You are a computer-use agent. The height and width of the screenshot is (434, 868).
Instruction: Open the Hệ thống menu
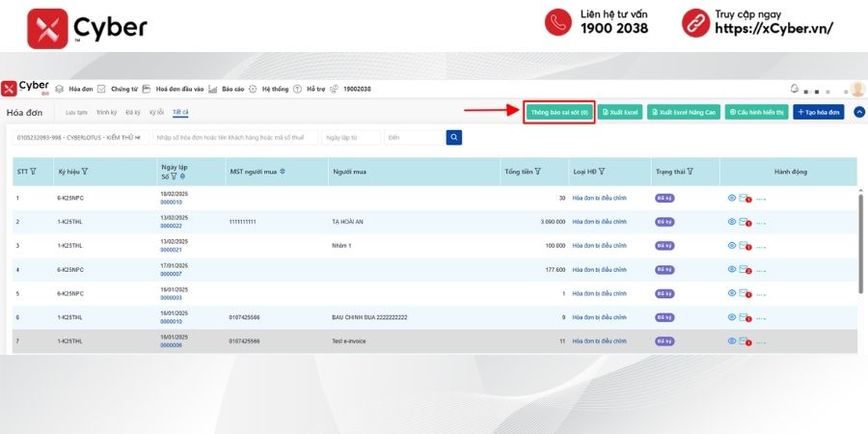[x=275, y=89]
